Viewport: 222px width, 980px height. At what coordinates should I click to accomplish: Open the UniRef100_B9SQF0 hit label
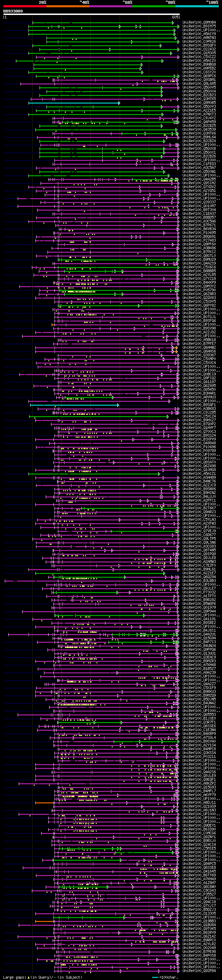pos(199,45)
